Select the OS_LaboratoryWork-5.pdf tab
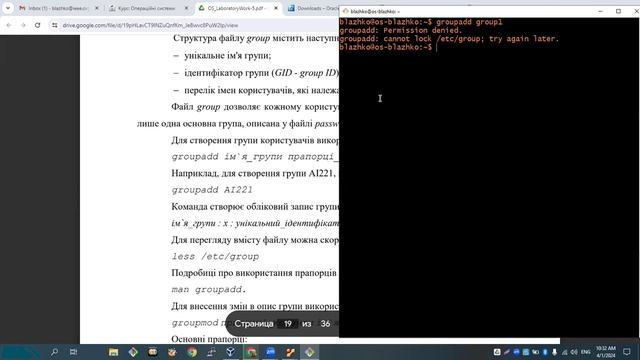 pyautogui.click(x=237, y=8)
